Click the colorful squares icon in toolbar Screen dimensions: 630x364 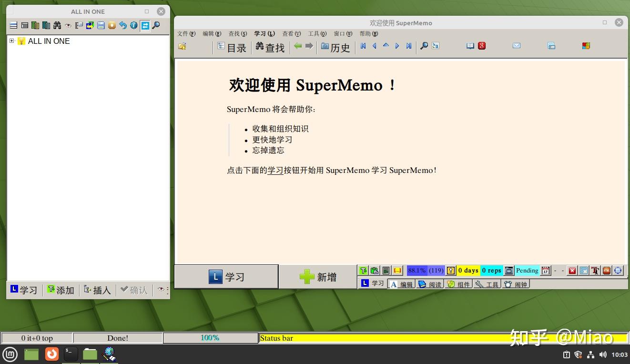coord(586,46)
